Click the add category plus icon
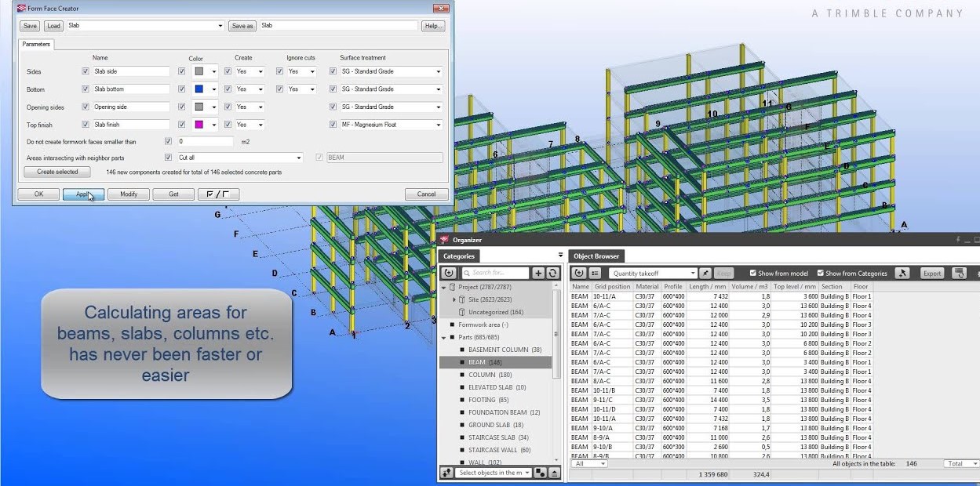980x486 pixels. [x=538, y=273]
